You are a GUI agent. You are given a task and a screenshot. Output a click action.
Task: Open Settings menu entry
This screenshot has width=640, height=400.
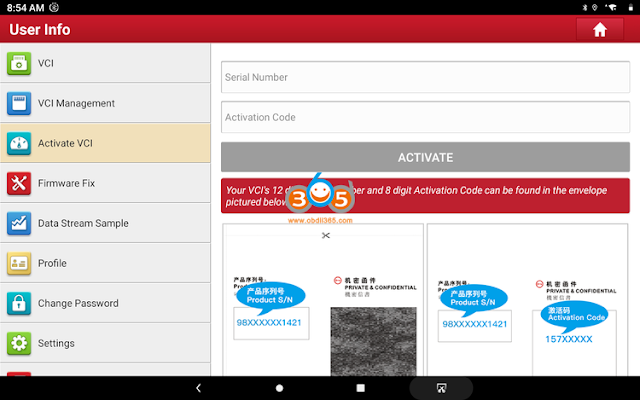pos(105,343)
